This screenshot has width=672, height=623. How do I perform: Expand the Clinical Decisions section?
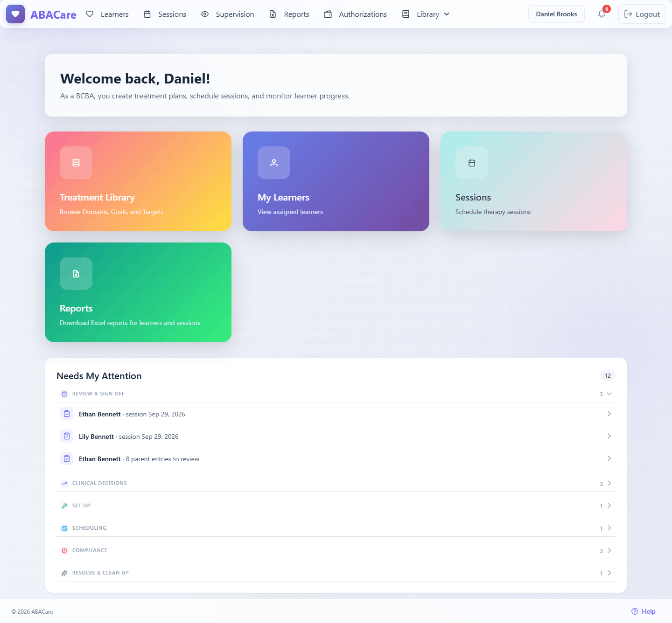(336, 483)
